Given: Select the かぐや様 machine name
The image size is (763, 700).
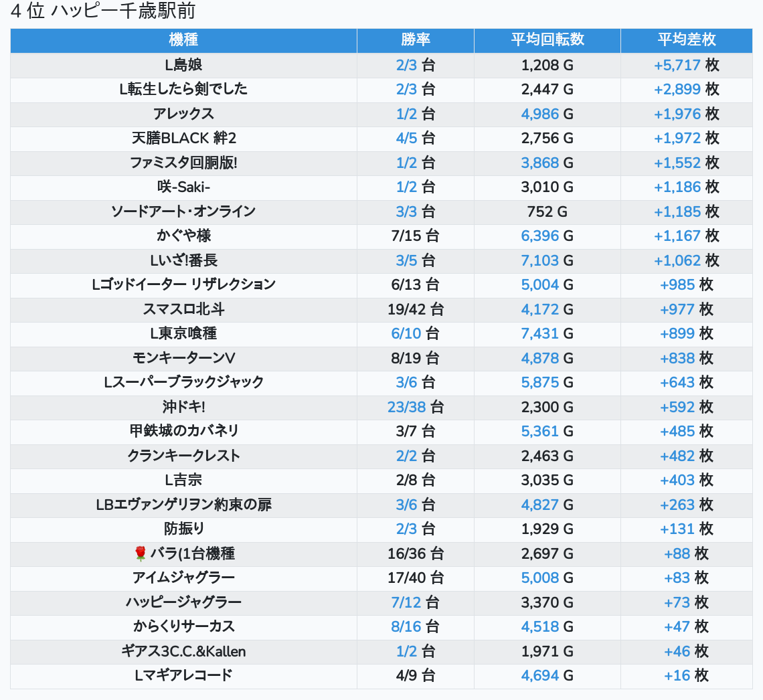Looking at the screenshot, I should [183, 236].
